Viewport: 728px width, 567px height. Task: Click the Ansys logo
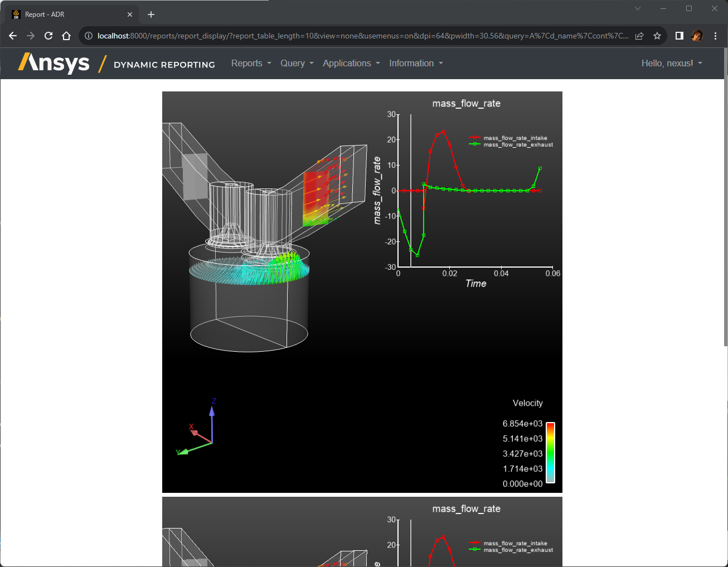54,63
